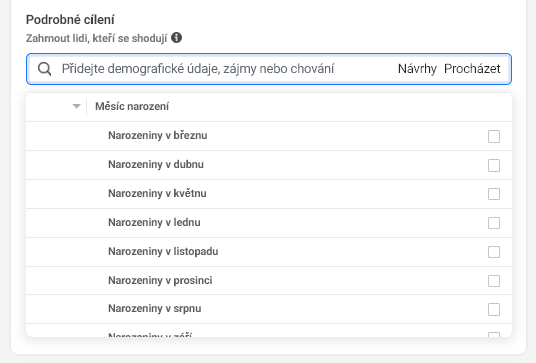Select the Měsíc narození category label

(132, 106)
